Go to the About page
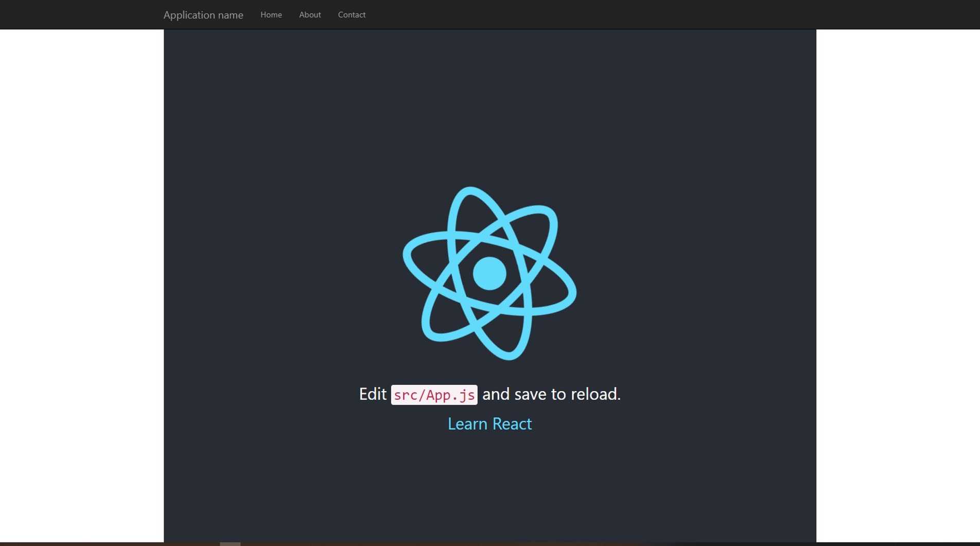This screenshot has height=546, width=980. [309, 15]
